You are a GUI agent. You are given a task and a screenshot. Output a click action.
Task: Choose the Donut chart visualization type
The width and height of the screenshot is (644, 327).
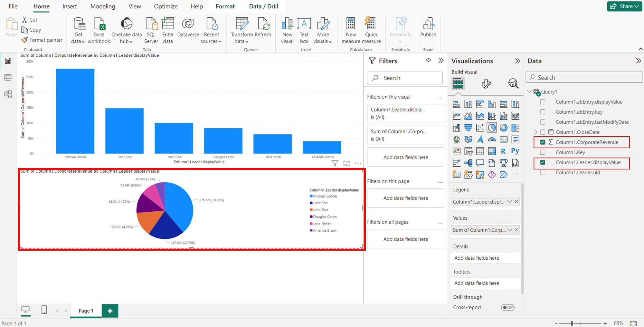tap(504, 128)
